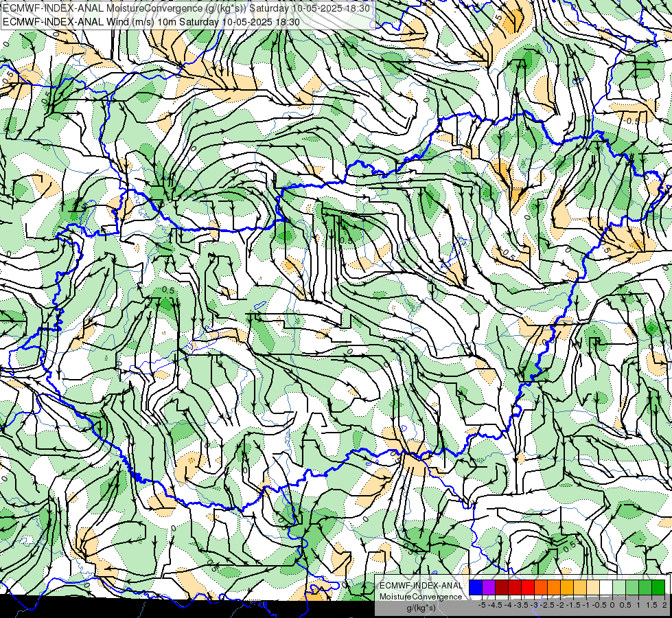Click the 1.5 value on the legend scale
This screenshot has height=618, width=672.
[651, 605]
